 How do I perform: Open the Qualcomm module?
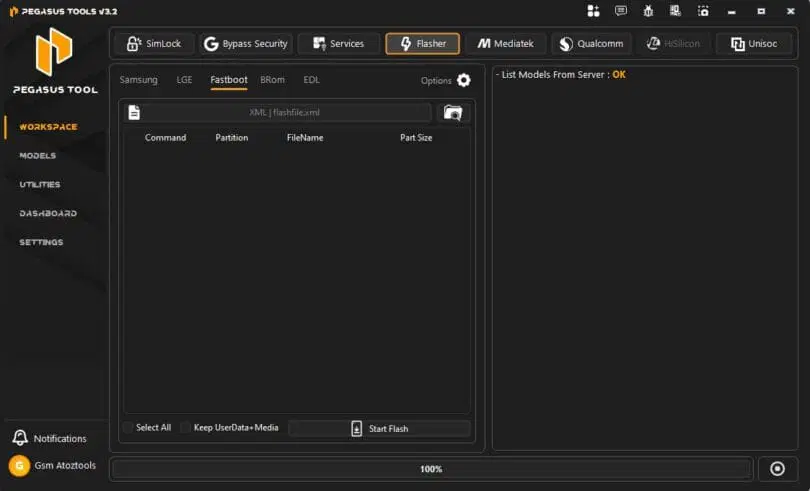point(591,44)
